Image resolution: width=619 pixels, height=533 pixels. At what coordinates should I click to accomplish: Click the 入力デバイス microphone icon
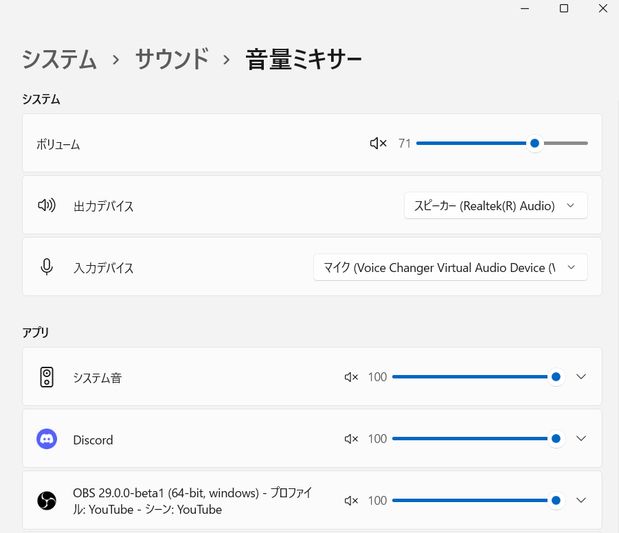[47, 267]
